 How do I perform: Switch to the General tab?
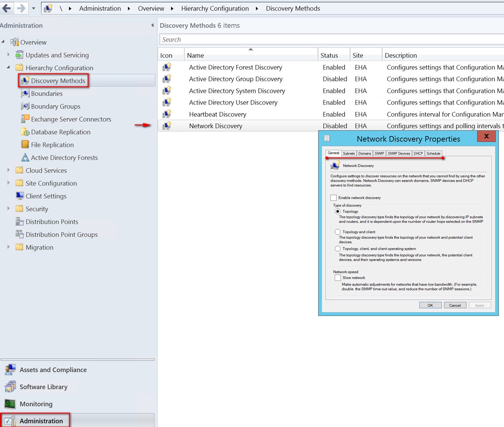point(333,153)
